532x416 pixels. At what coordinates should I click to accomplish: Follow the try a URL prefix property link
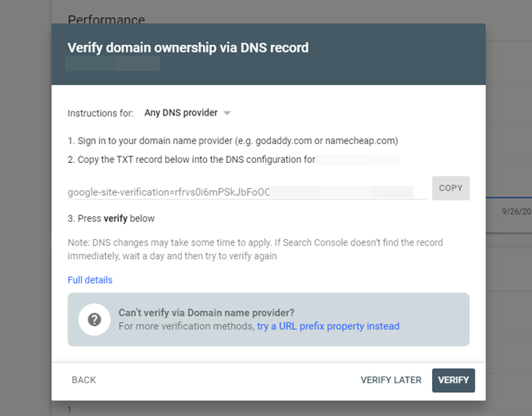pyautogui.click(x=328, y=326)
